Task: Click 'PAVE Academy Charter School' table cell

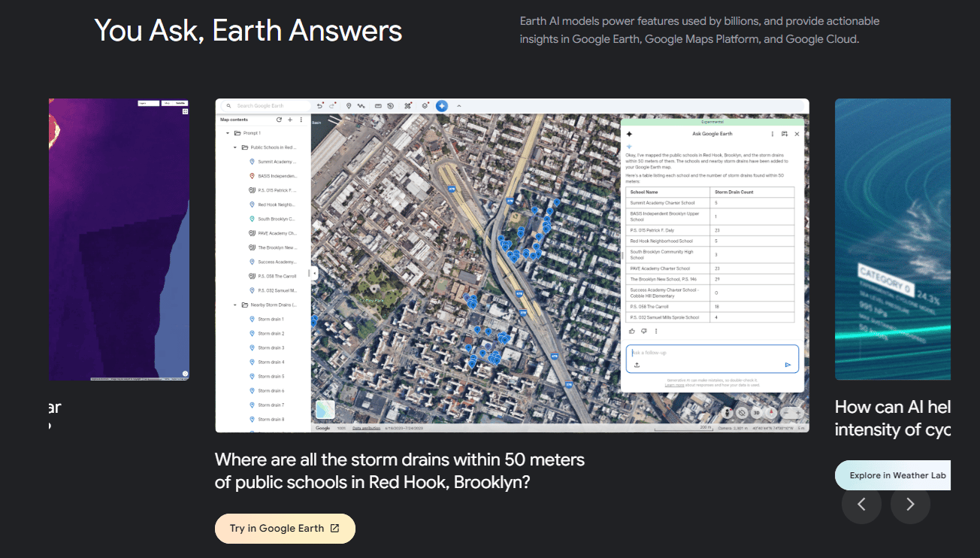Action: point(669,268)
